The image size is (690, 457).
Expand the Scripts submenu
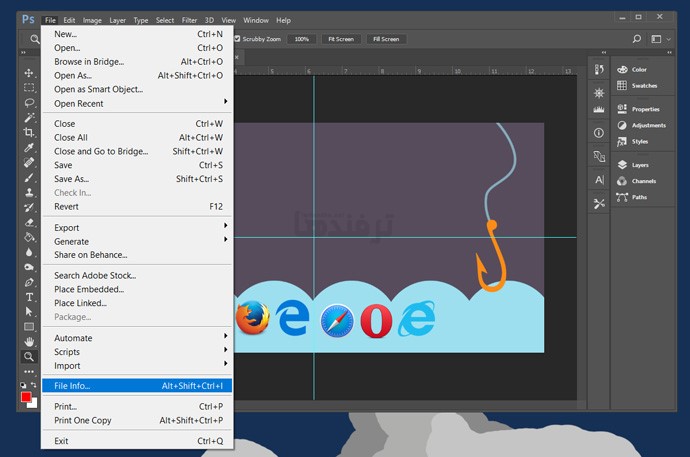(x=138, y=352)
